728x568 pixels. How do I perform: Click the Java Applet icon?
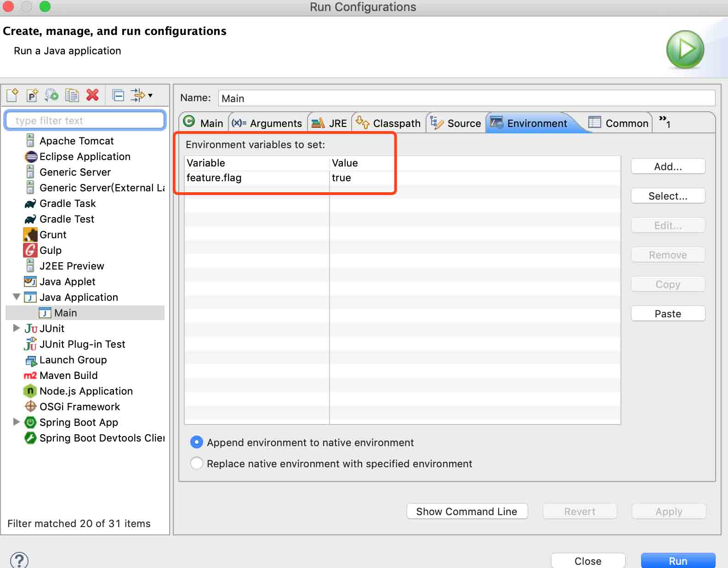(30, 281)
